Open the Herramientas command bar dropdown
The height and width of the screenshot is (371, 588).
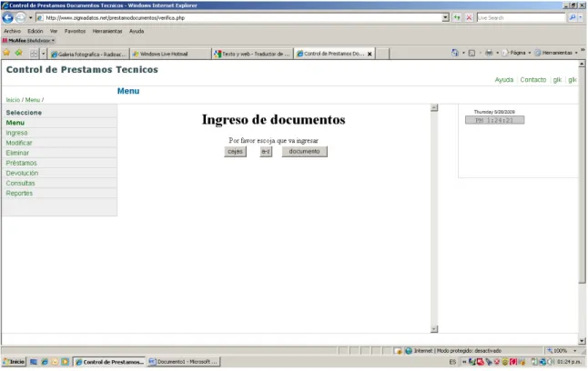pos(556,53)
